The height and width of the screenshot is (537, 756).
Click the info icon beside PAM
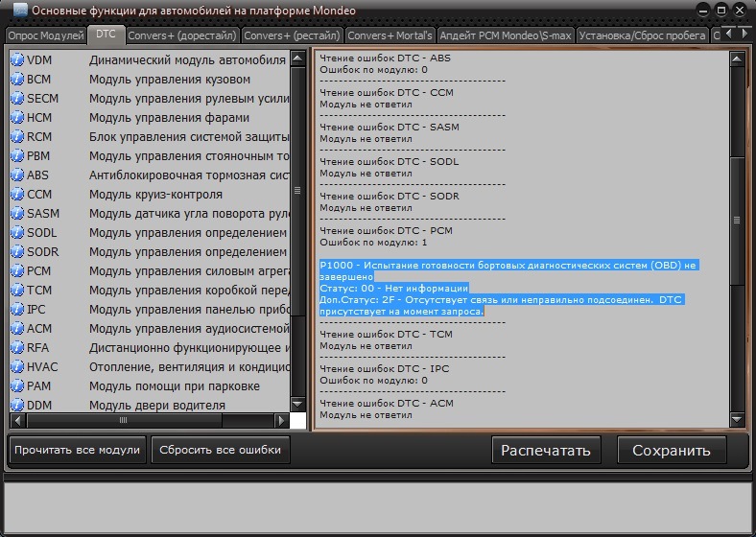17,386
